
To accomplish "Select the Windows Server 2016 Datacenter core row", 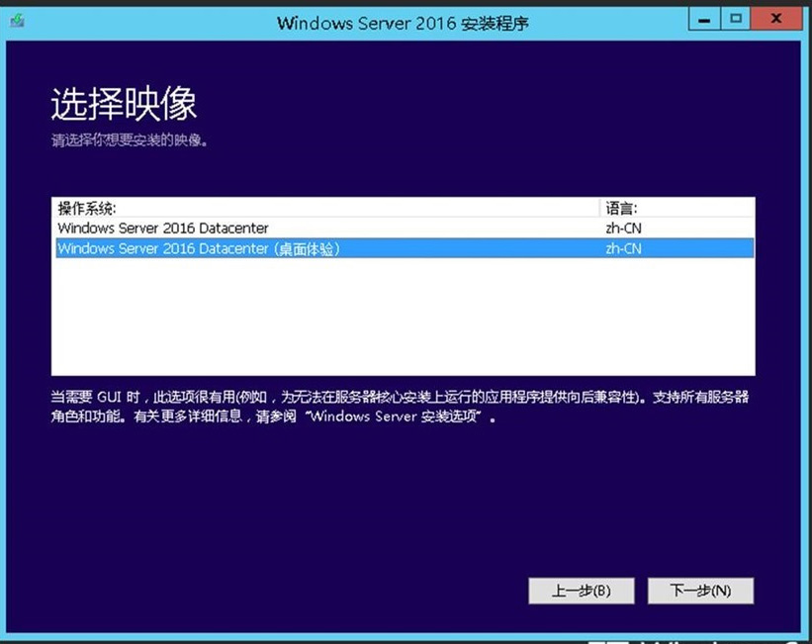I will [163, 229].
